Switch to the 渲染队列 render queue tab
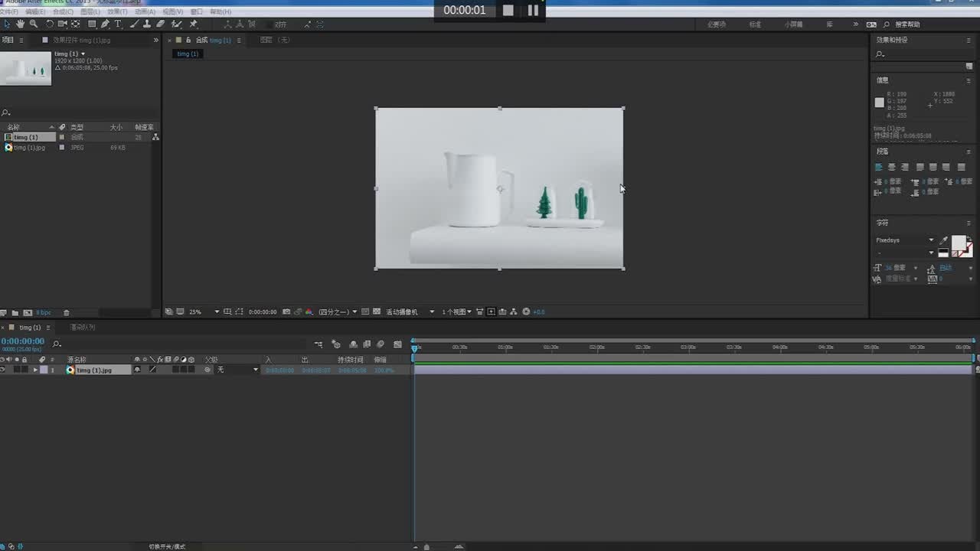980x551 pixels. click(x=83, y=328)
